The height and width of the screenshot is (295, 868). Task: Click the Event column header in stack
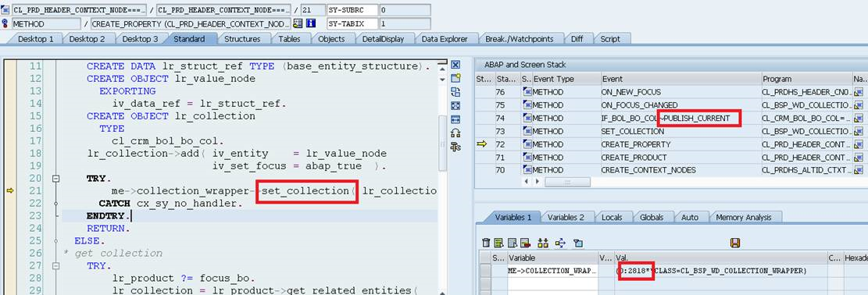click(680, 79)
